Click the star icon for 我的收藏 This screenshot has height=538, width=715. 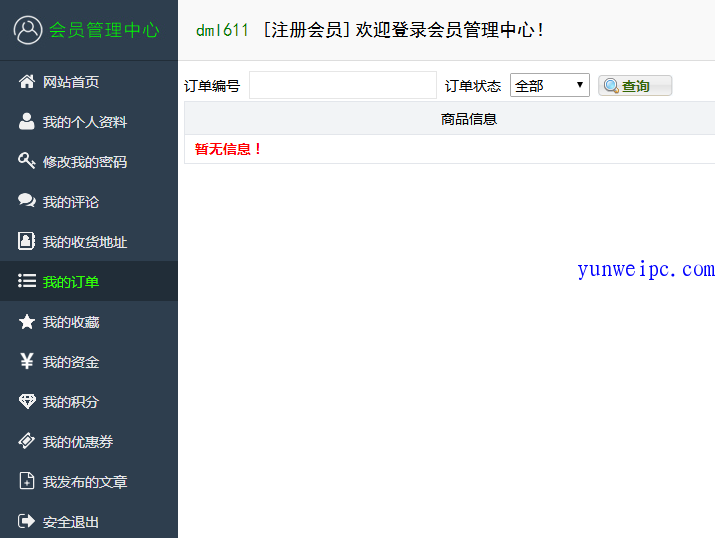tap(27, 322)
